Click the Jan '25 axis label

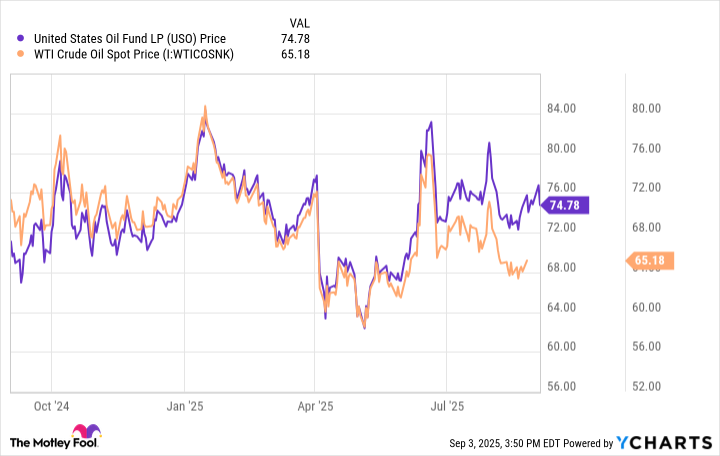point(185,407)
